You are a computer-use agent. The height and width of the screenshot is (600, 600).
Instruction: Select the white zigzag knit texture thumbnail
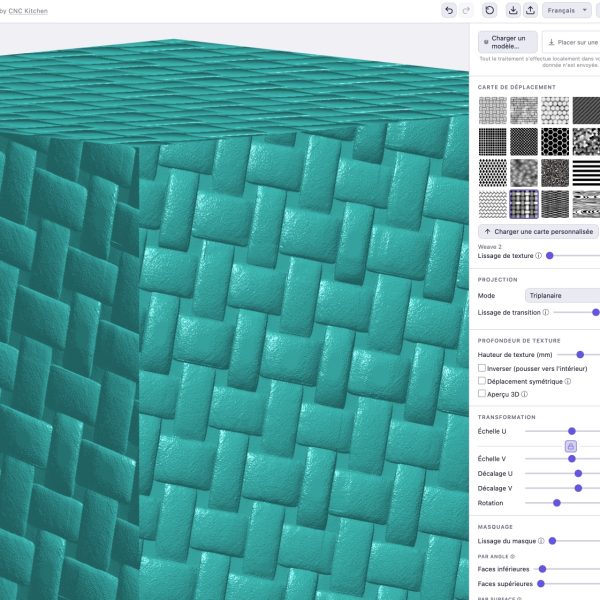(492, 204)
